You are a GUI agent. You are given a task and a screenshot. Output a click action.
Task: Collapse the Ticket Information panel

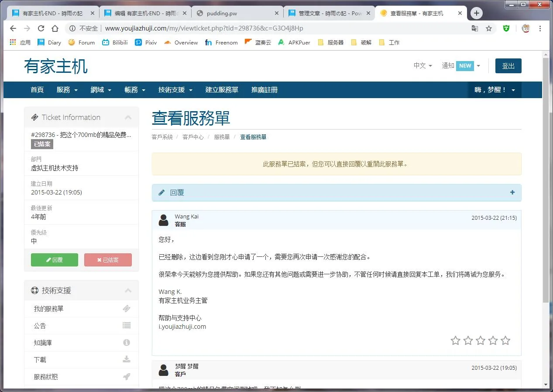128,117
